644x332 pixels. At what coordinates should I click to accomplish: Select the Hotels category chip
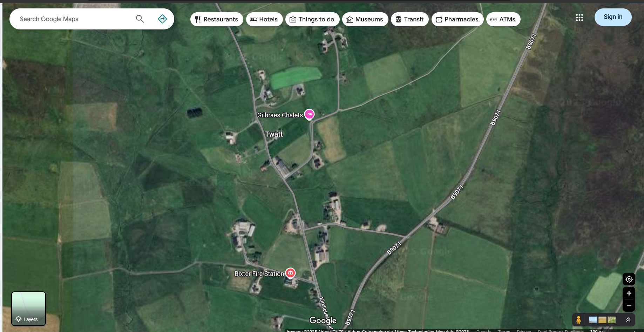coord(264,19)
